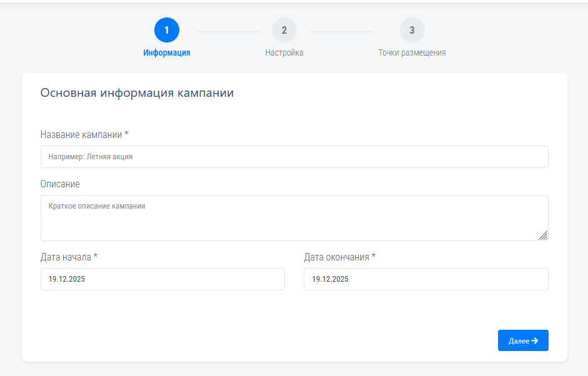Click the Описание field label
This screenshot has height=376, width=588.
click(60, 184)
